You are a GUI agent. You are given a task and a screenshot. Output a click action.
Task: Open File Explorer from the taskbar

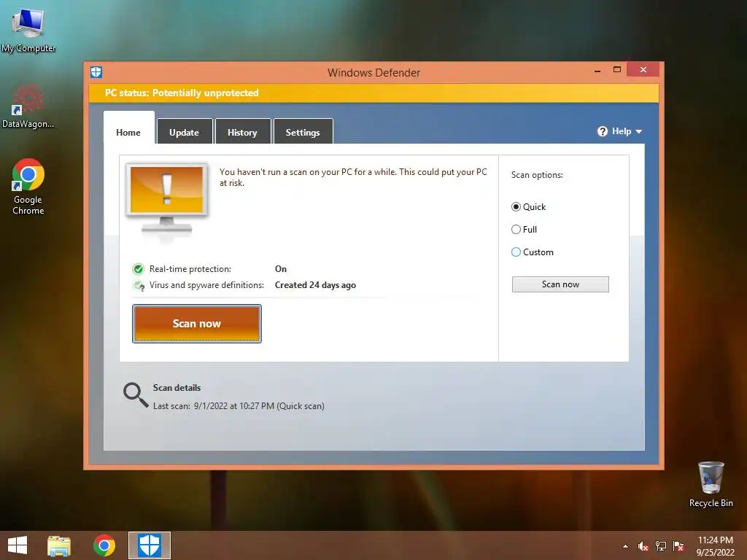(x=59, y=545)
